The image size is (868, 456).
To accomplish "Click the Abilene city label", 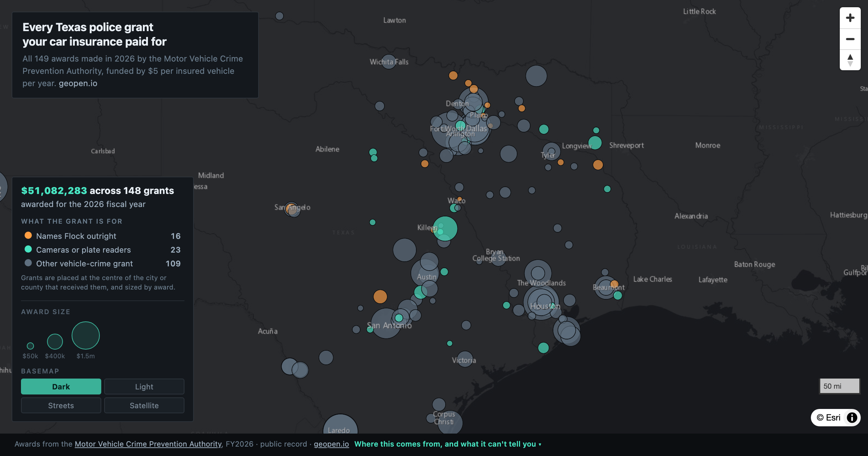I will pos(327,149).
